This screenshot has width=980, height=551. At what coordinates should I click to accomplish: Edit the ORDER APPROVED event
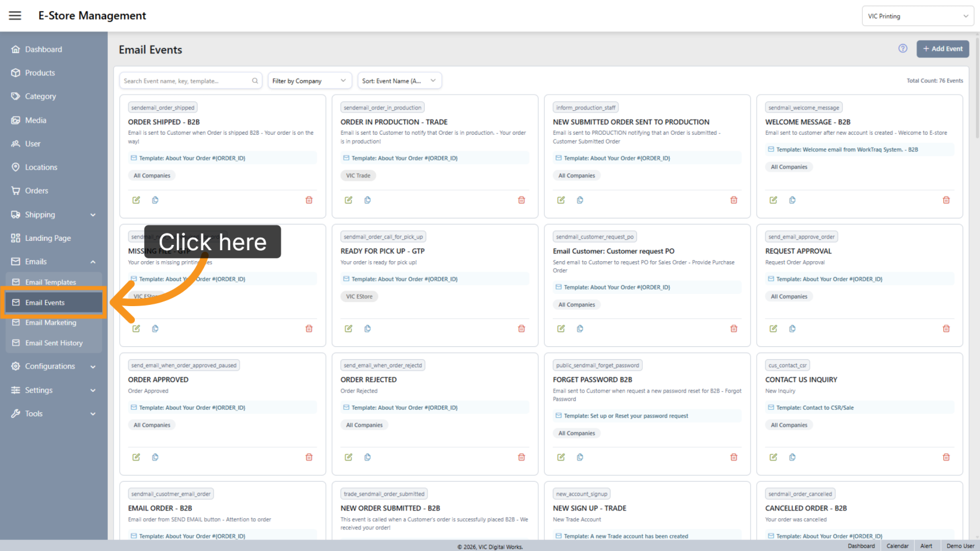click(136, 457)
